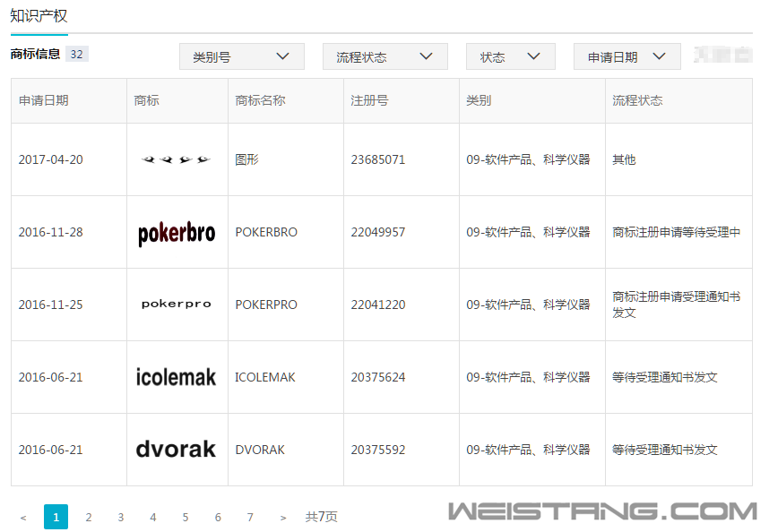Click the 共7页 total pages label
The width and height of the screenshot is (769, 532).
click(321, 517)
